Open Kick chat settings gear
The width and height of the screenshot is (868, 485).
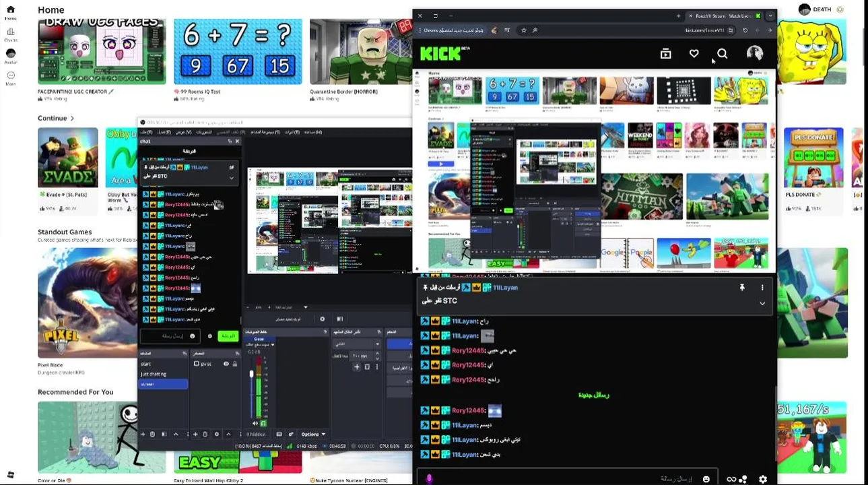(x=762, y=479)
